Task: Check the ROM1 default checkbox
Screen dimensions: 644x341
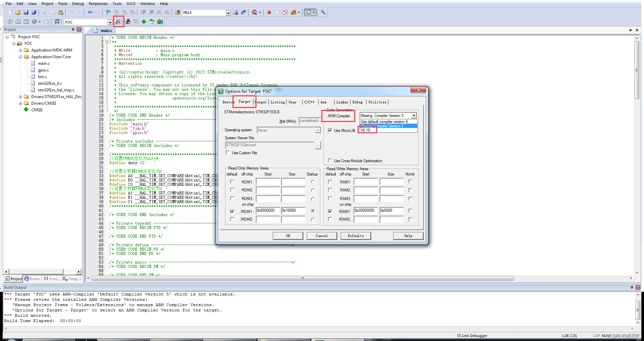Action: coord(232,182)
